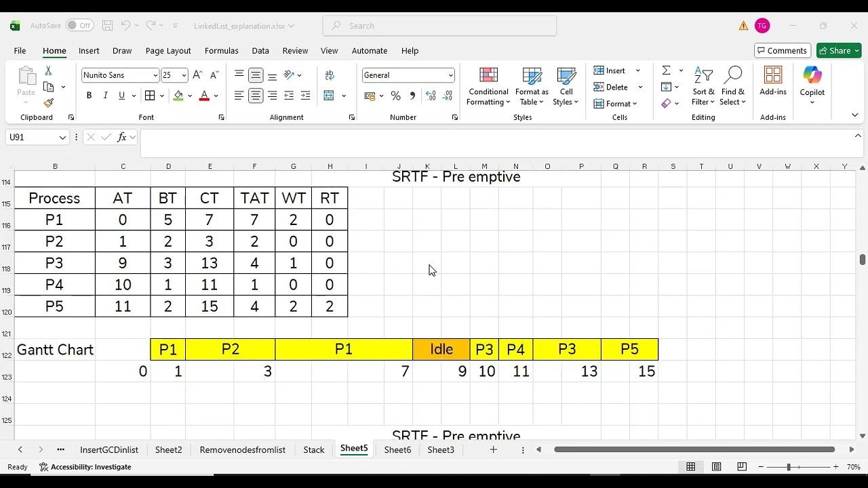Click the Share button
868x488 pixels.
click(839, 51)
